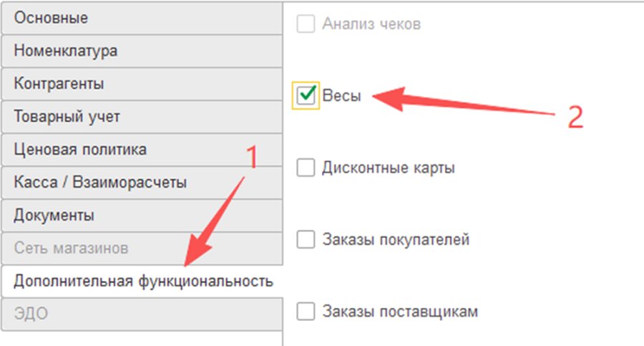This screenshot has height=346, width=644.
Task: Click the Весы label text
Action: click(x=342, y=96)
